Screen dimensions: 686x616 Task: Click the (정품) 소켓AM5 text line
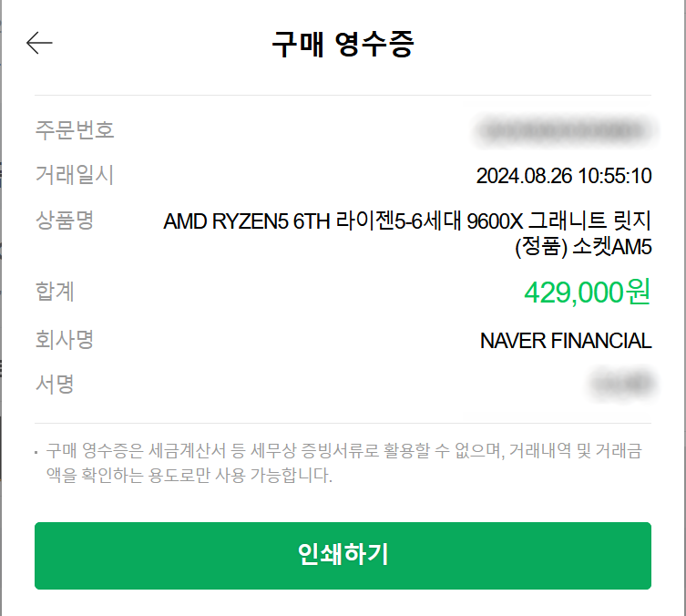(583, 247)
